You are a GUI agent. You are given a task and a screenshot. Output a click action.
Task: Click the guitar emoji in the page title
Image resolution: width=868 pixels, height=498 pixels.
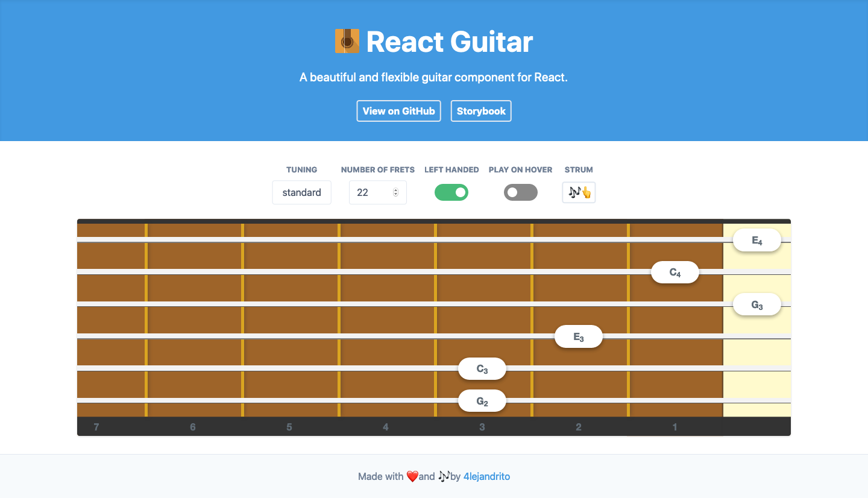347,41
